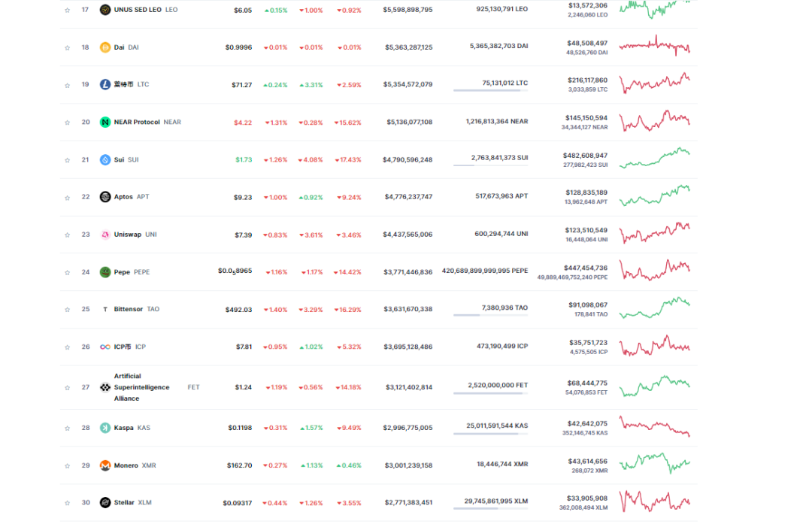Click the Dai coin logo
This screenshot has width=812, height=527.
(x=105, y=47)
